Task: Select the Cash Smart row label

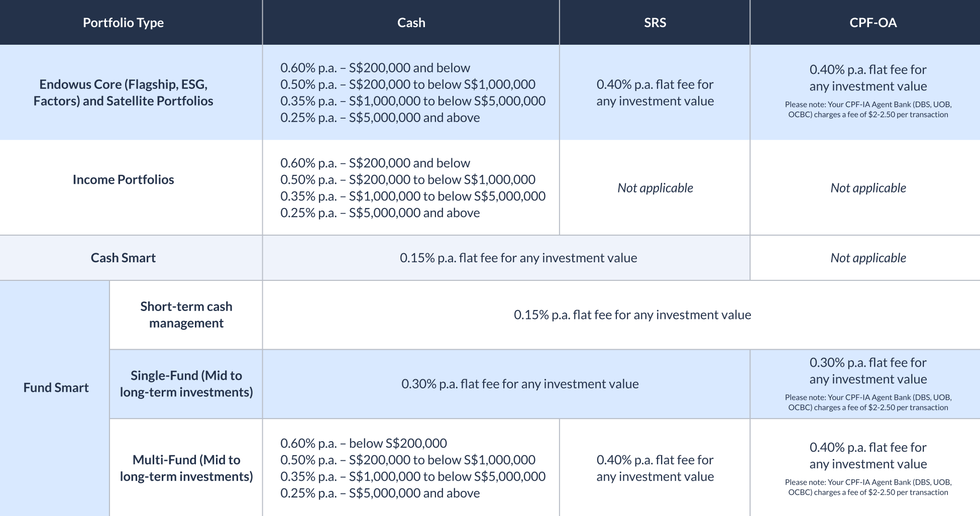Action: [x=123, y=258]
